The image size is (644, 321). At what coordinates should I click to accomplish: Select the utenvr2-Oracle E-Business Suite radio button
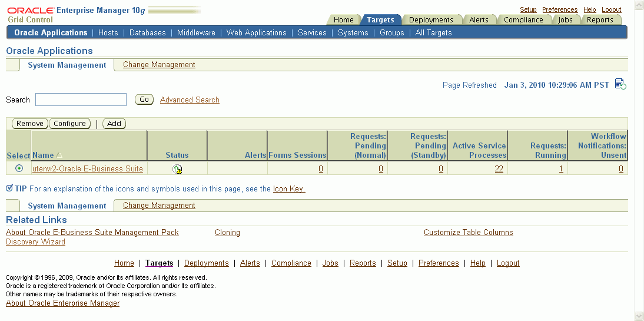coord(19,168)
